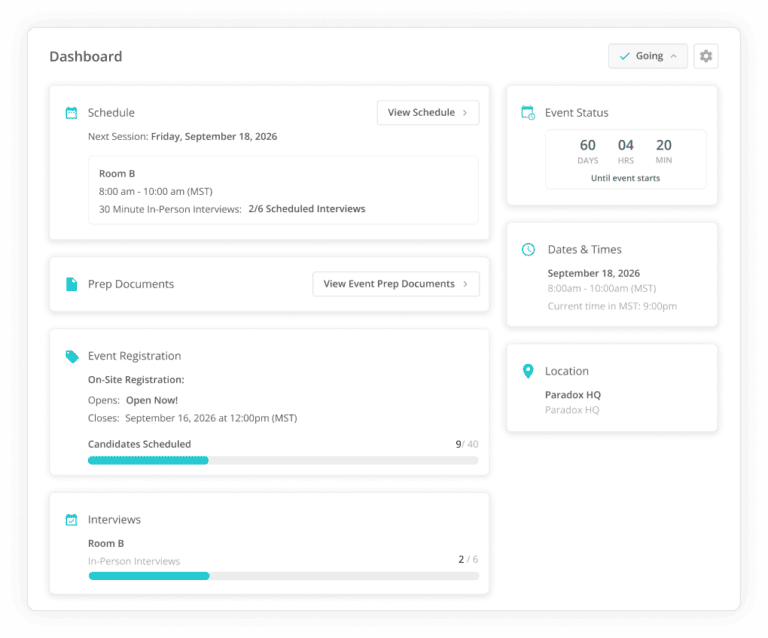This screenshot has width=768, height=638.
Task: Click '8:00am - 10:00am (MST)' in Dates & Times
Action: 601,288
